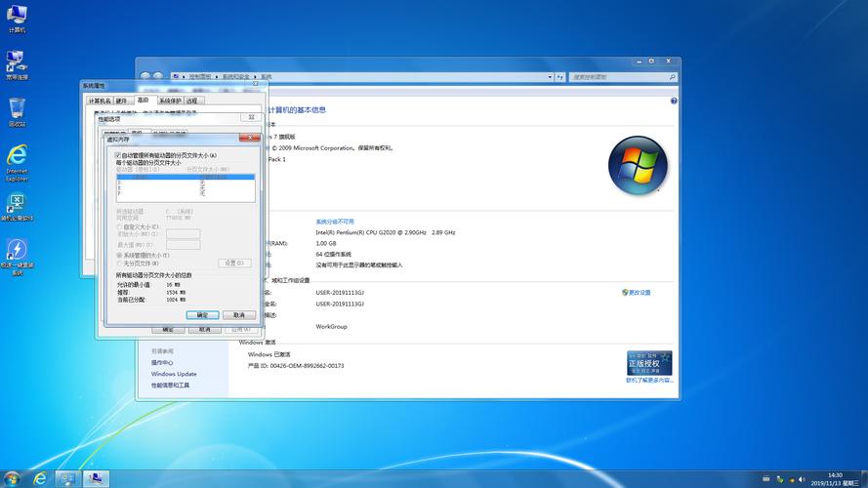Select the 无分页文件 radio button
Viewport: 868px width, 488px height.
[x=119, y=264]
